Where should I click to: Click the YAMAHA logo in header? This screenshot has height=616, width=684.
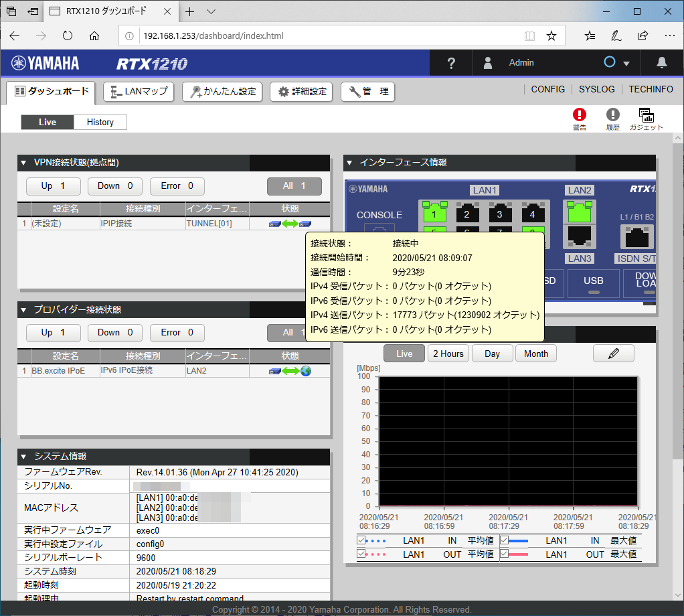point(46,63)
